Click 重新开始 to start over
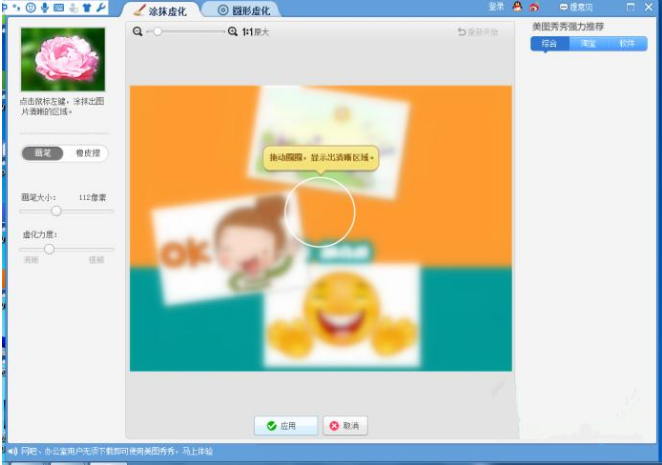 tap(478, 32)
